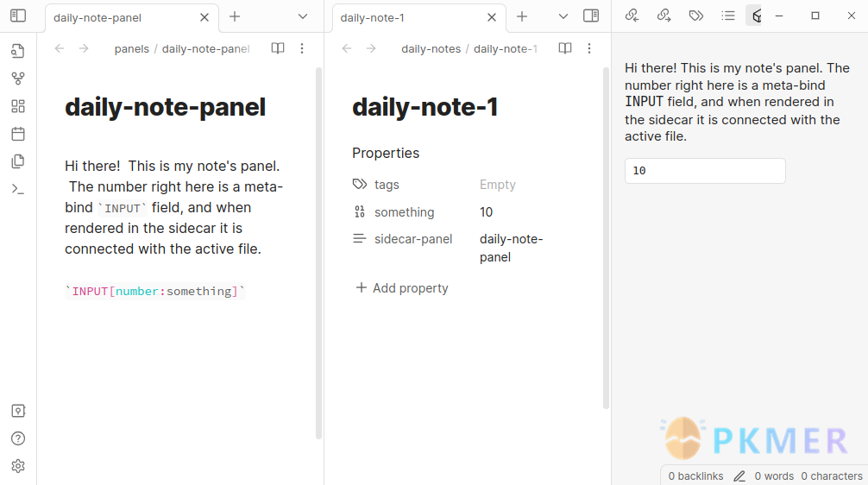Click '0 backlinks' in status bar

(695, 476)
